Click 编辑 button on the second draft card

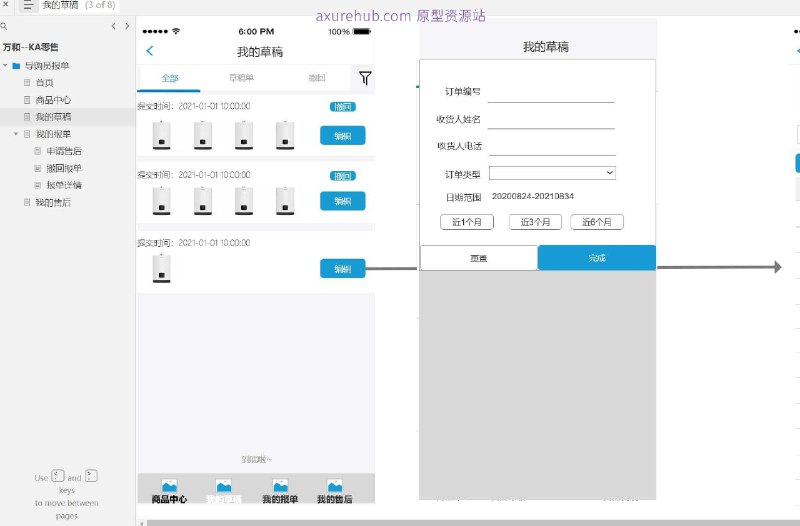point(343,201)
